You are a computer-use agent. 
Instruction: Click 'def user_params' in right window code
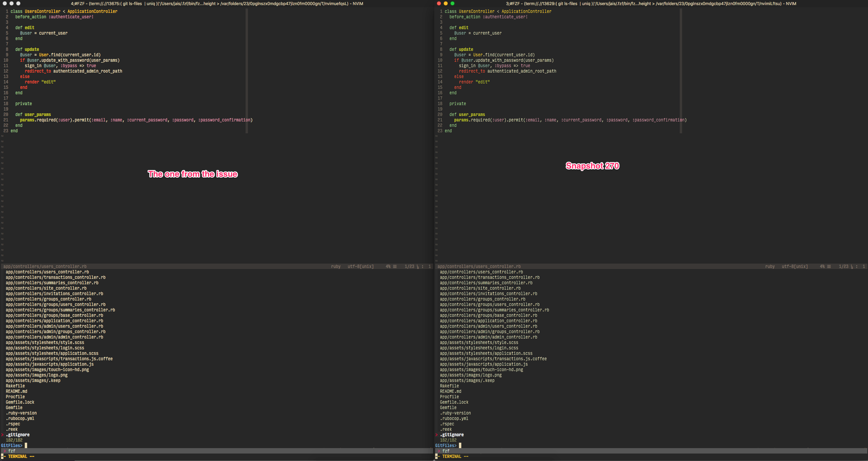click(x=467, y=114)
